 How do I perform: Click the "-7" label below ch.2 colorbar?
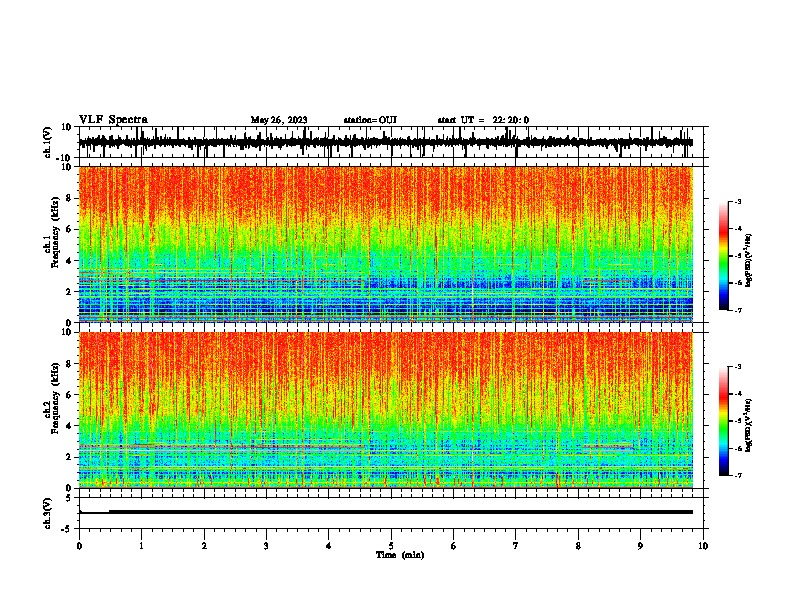click(738, 475)
